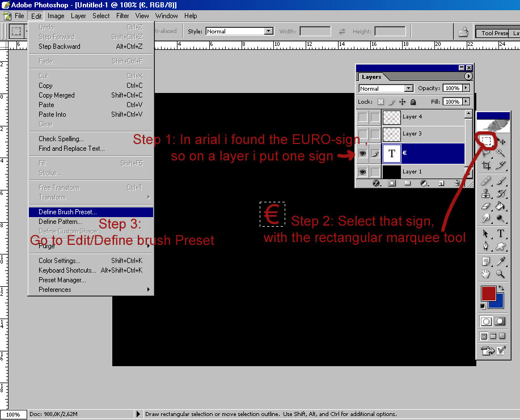Open the layer blend mode dropdown
520x420 pixels.
pyautogui.click(x=386, y=88)
